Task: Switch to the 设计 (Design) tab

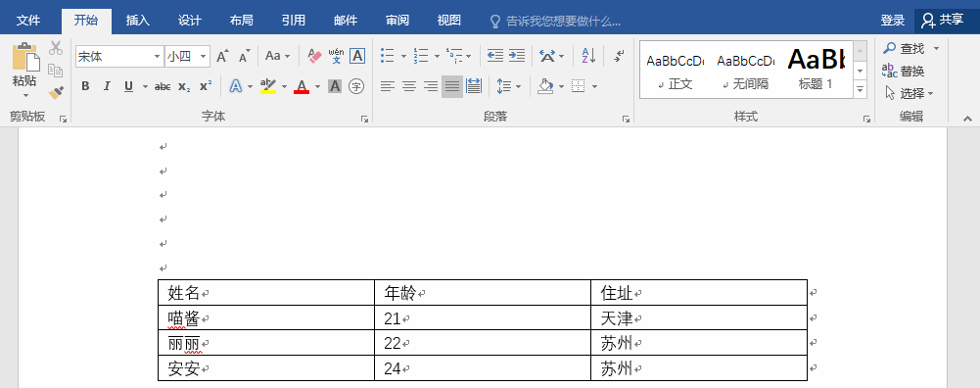Action: [189, 21]
